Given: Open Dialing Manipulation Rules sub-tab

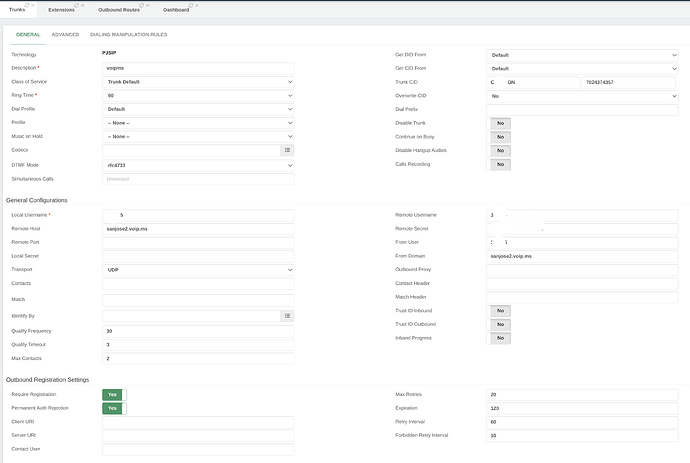Looking at the screenshot, I should (128, 34).
